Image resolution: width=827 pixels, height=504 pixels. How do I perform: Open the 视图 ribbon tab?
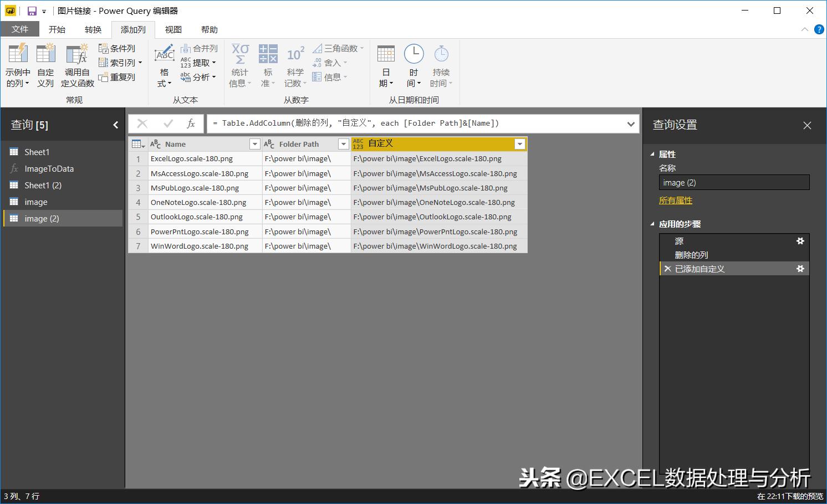[172, 29]
